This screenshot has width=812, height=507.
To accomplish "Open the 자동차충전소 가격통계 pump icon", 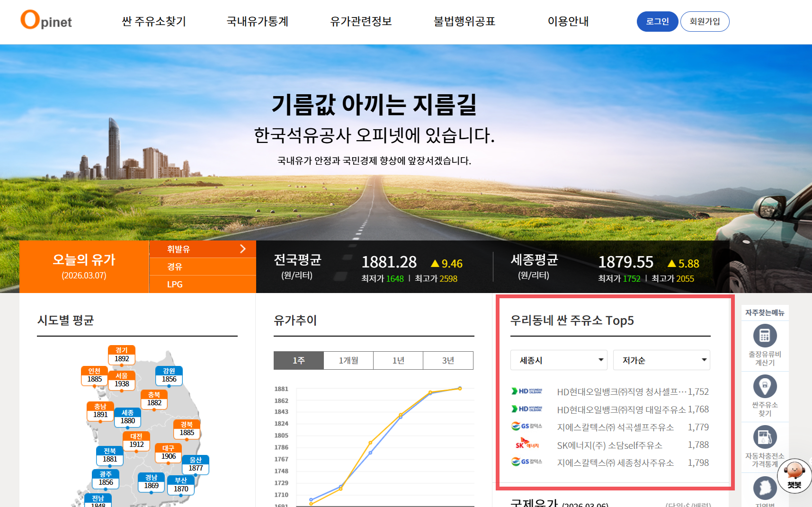I will click(765, 437).
